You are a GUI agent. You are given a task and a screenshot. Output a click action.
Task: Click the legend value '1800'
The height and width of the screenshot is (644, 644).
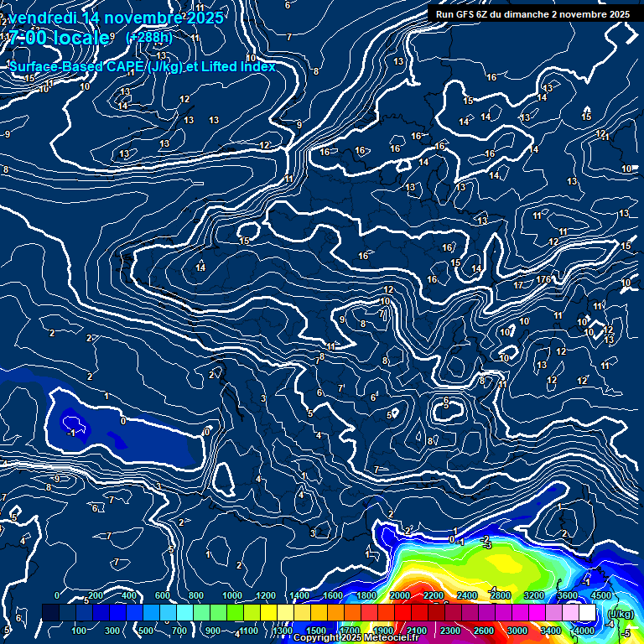tap(366, 595)
